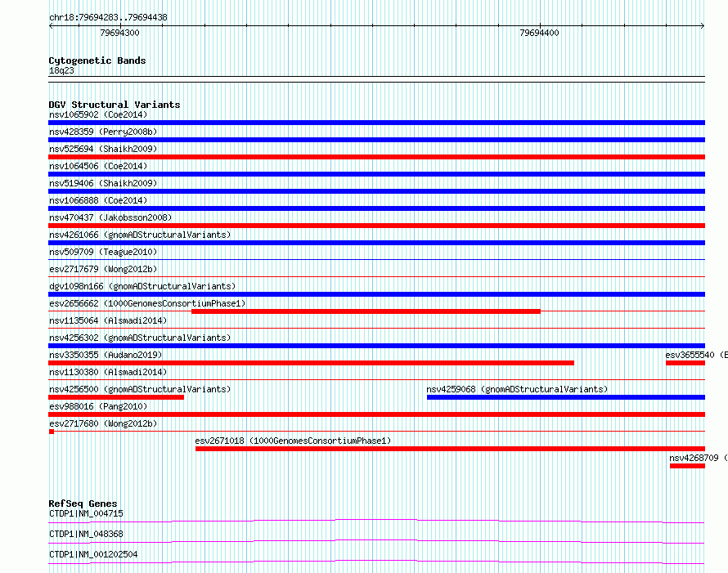Select the esv2671018 (1000GenomesConsortiumPhase1) label
The image size is (728, 573).
click(x=293, y=441)
